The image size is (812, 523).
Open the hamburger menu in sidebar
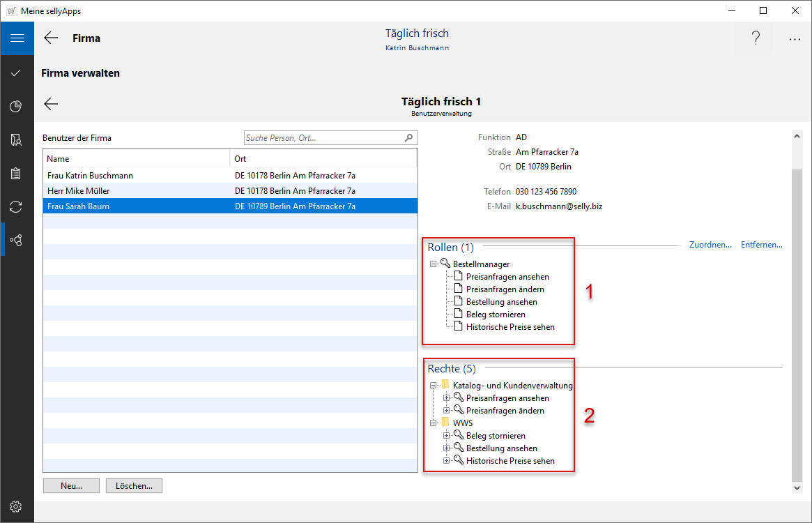(17, 38)
